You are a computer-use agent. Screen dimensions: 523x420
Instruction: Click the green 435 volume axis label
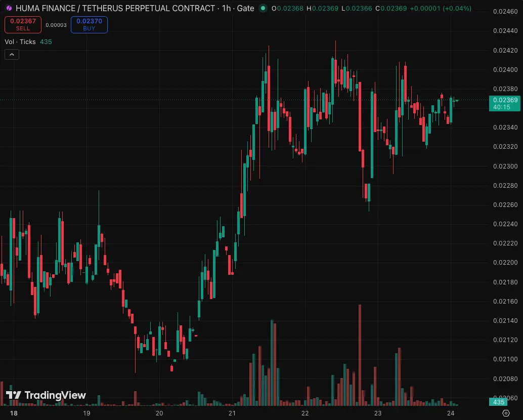(498, 402)
